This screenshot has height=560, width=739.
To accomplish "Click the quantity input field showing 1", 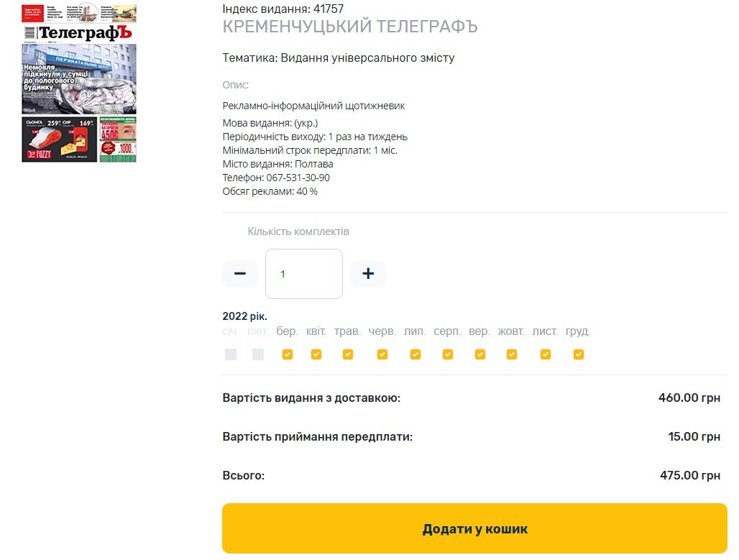I will click(304, 274).
